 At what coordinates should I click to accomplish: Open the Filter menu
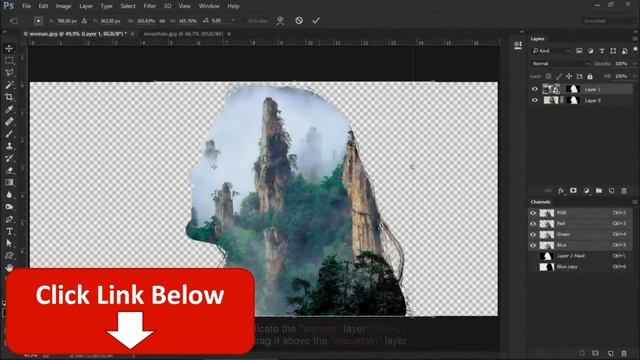tap(149, 6)
